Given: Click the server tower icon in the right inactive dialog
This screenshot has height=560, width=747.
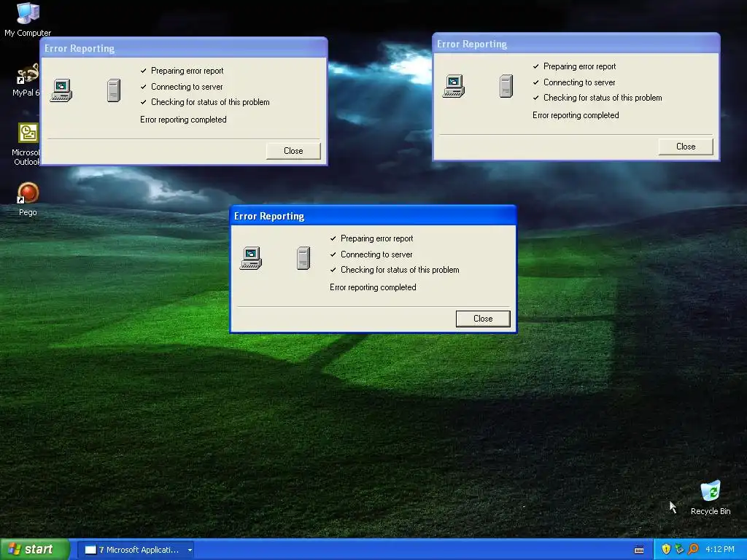Looking at the screenshot, I should pyautogui.click(x=506, y=86).
